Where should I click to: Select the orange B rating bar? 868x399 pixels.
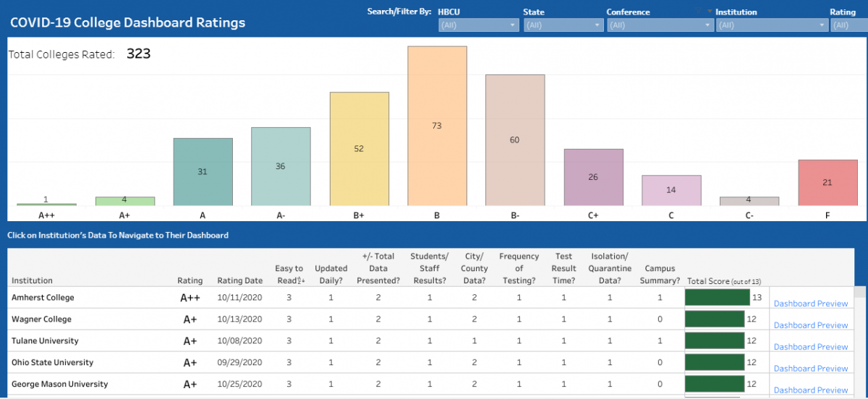pos(437,126)
